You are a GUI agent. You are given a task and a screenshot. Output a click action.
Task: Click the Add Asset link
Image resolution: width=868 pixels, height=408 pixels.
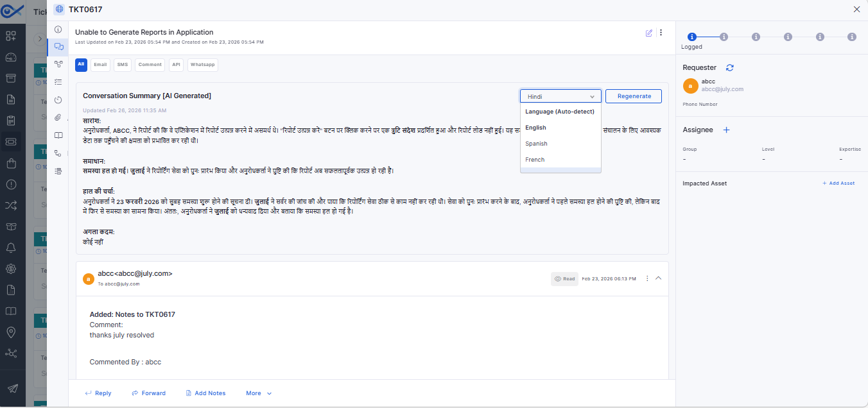pyautogui.click(x=838, y=183)
